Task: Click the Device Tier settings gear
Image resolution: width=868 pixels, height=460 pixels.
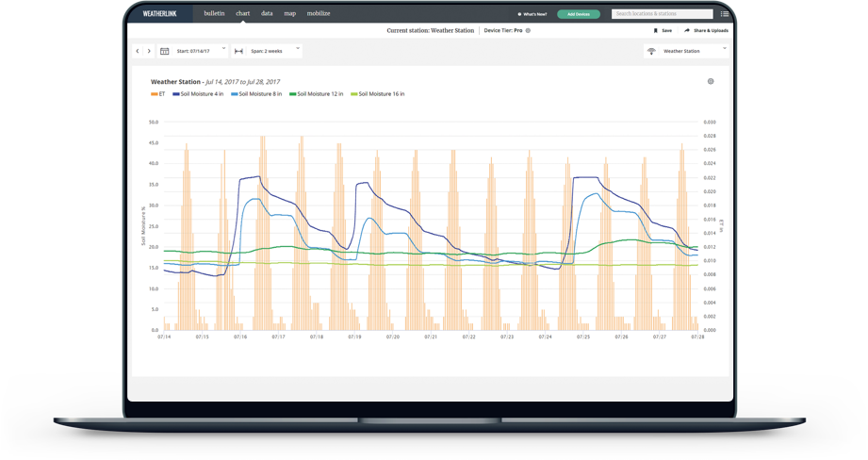Action: click(528, 30)
